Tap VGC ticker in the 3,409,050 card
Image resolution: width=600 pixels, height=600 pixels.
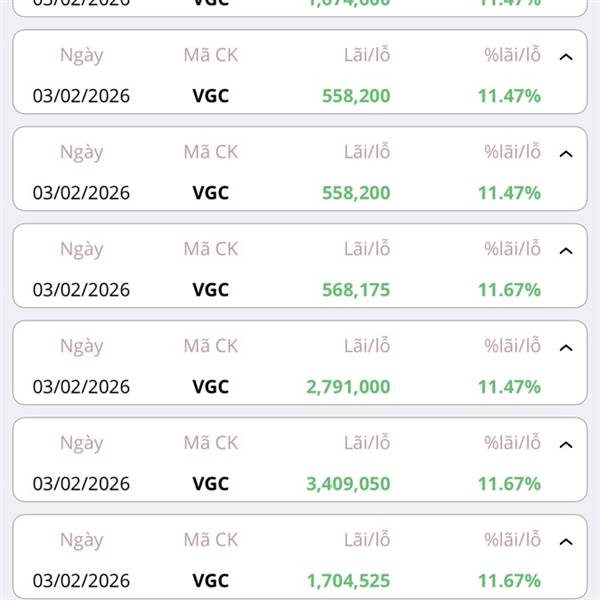[x=210, y=484]
